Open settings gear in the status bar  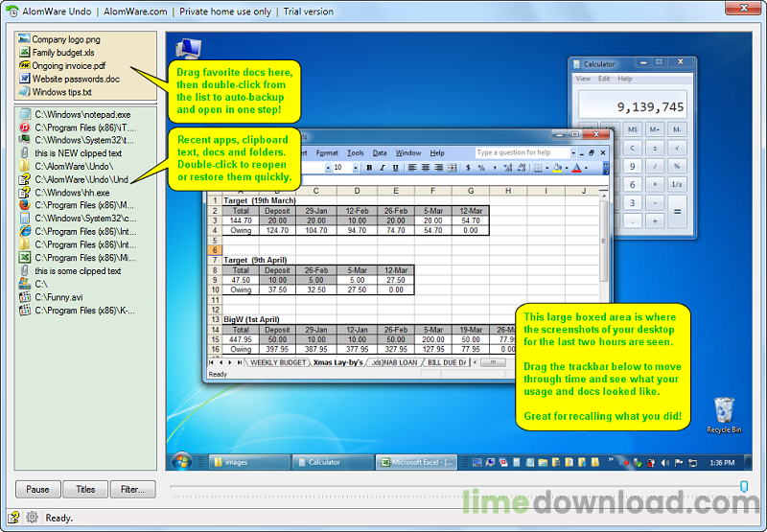click(32, 517)
